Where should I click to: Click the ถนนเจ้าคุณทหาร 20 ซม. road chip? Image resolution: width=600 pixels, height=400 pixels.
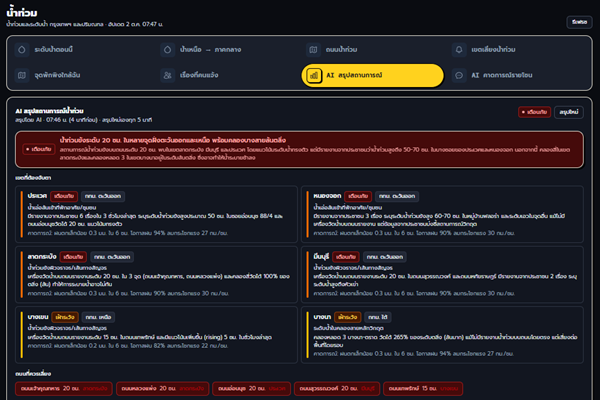tap(64, 389)
